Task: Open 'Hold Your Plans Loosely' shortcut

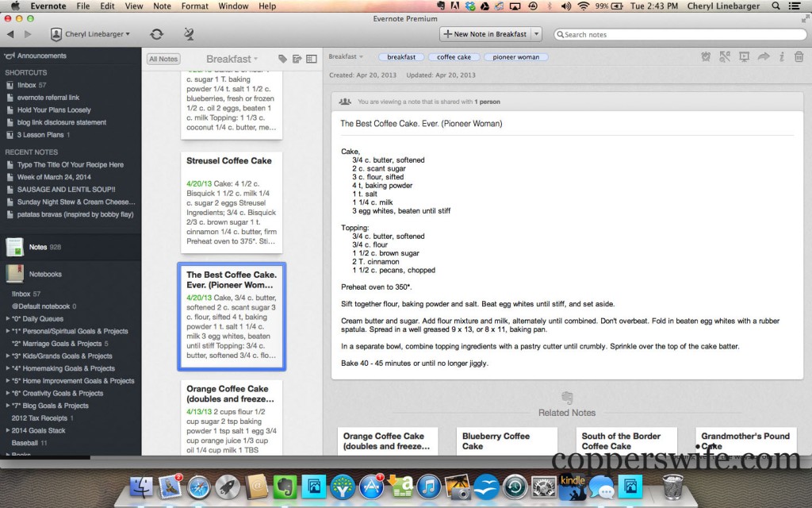Action: pos(54,110)
